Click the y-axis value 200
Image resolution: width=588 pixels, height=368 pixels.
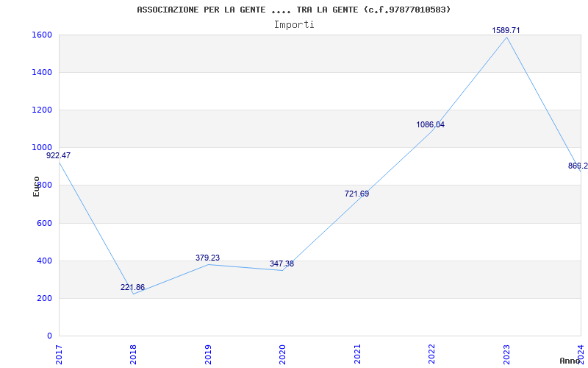point(43,299)
